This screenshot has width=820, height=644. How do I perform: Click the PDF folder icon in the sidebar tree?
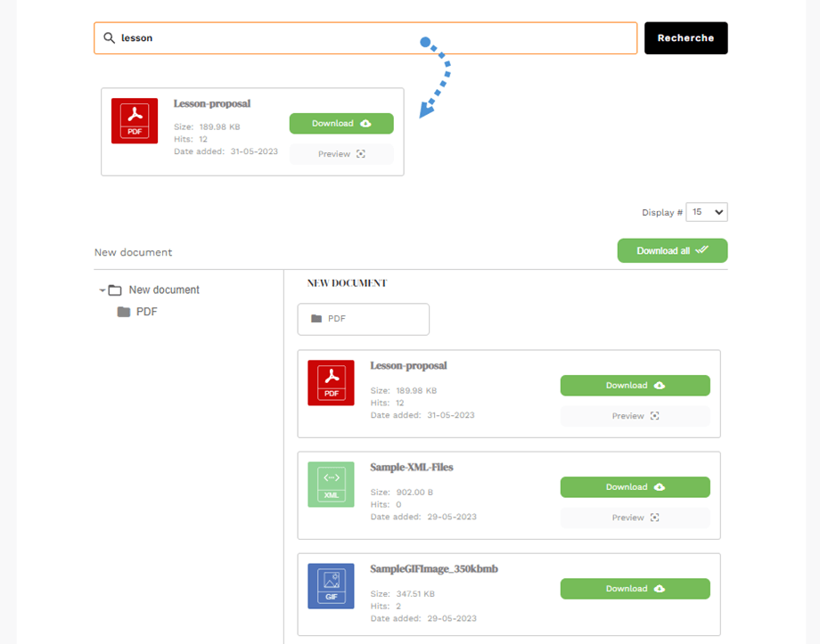click(124, 313)
